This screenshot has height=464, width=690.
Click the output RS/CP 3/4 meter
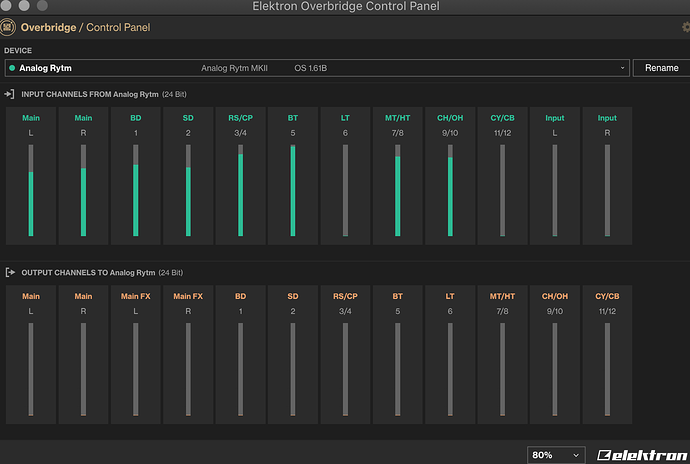click(345, 369)
